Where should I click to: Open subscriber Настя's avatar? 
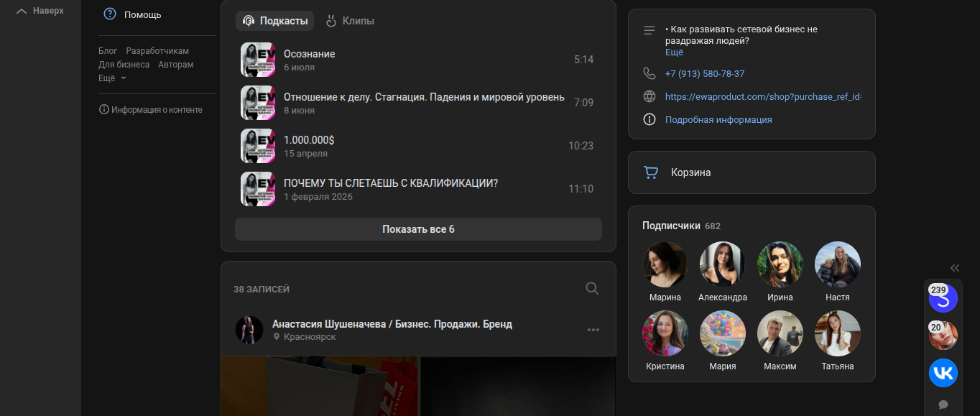click(x=838, y=264)
